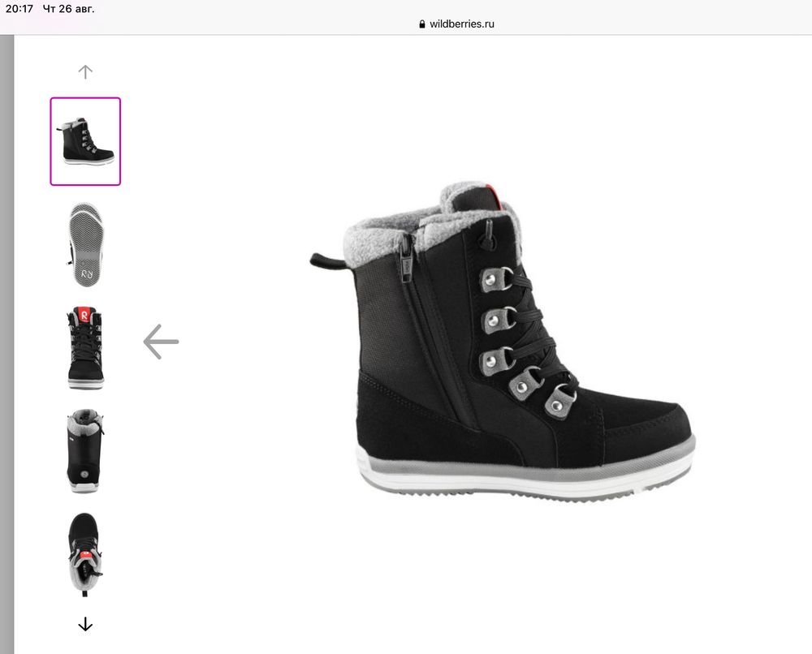Viewport: 812px width, 654px height.
Task: Click the red tongue tab on the boot
Action: pyautogui.click(x=494, y=197)
